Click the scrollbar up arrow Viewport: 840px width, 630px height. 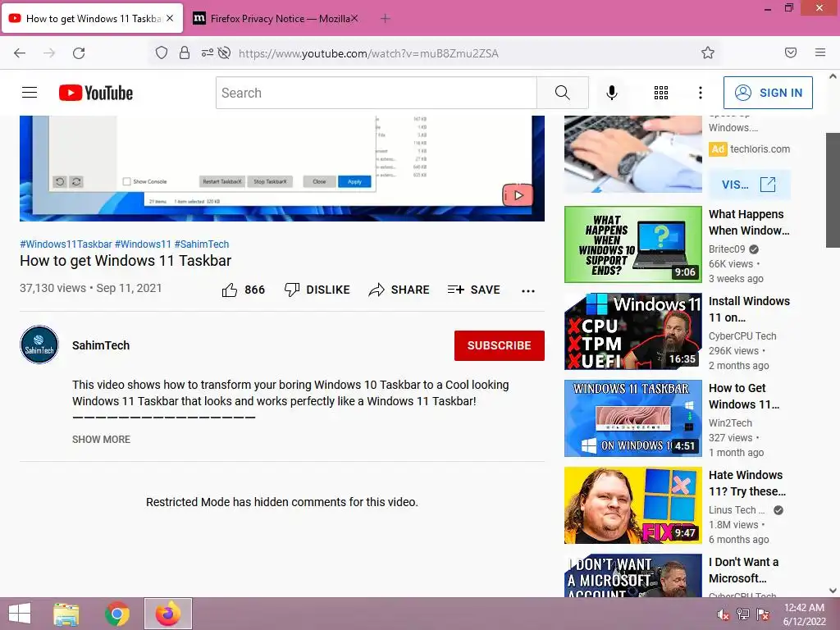833,76
